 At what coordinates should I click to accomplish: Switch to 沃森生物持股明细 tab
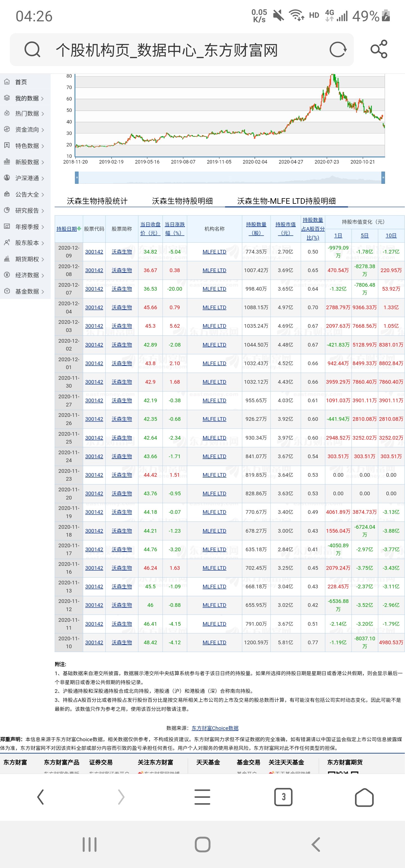click(182, 201)
